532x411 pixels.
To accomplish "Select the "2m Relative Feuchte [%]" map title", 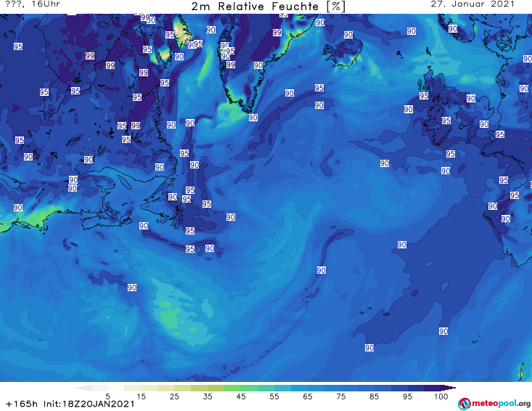I will click(269, 7).
